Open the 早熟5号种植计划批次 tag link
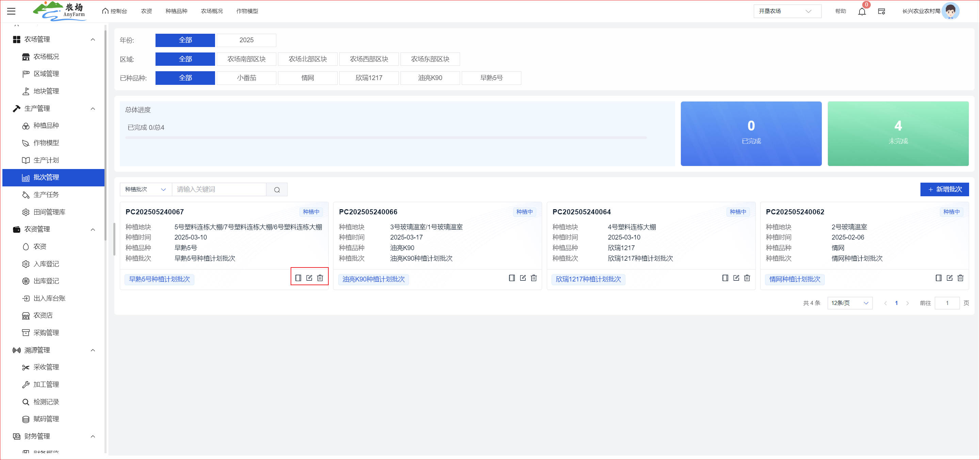 pyautogui.click(x=159, y=279)
